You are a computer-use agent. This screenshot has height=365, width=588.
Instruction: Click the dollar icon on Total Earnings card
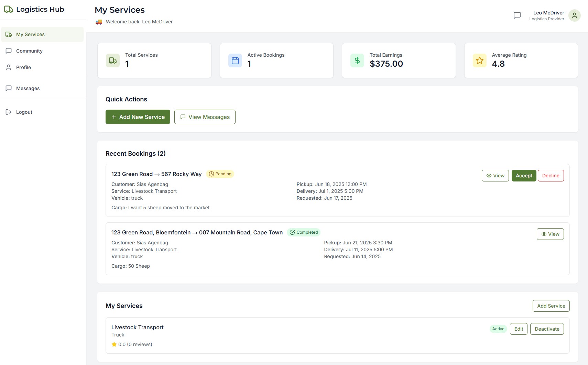(x=357, y=60)
